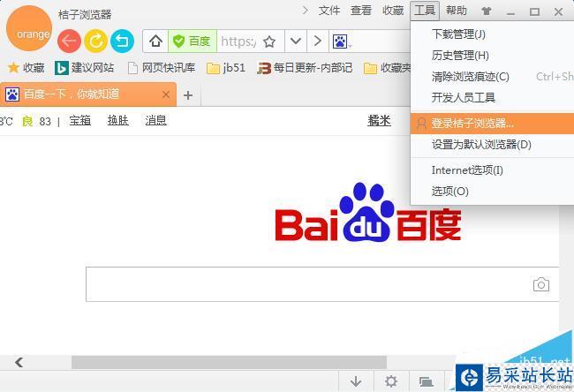Open 开发人员工具 from the menu
The width and height of the screenshot is (574, 392).
[493, 98]
